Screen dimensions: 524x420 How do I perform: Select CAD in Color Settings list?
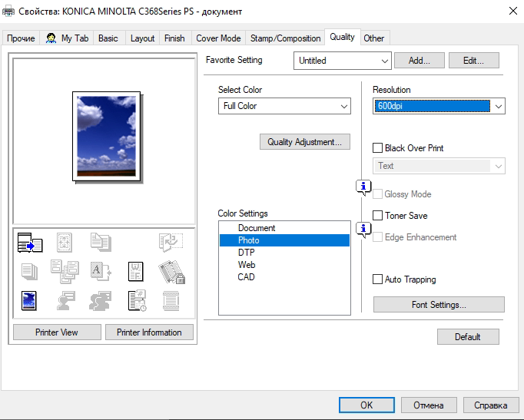284,277
